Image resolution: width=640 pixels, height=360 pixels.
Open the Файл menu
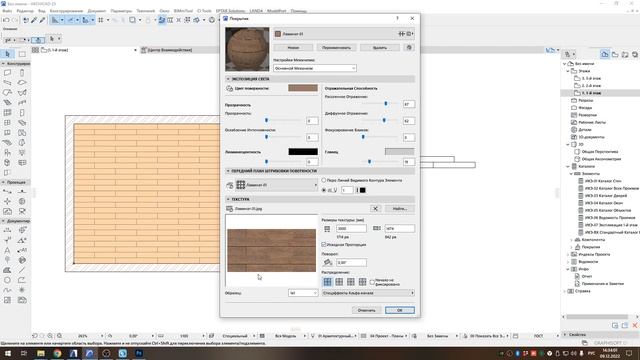(x=7, y=11)
